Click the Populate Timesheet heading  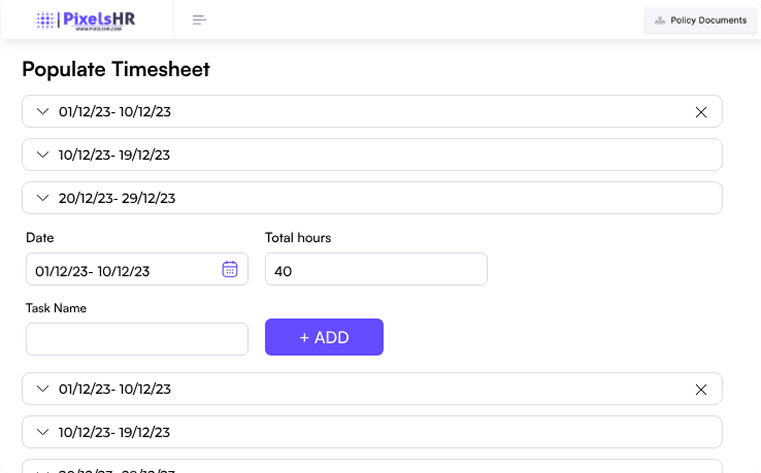tap(116, 69)
